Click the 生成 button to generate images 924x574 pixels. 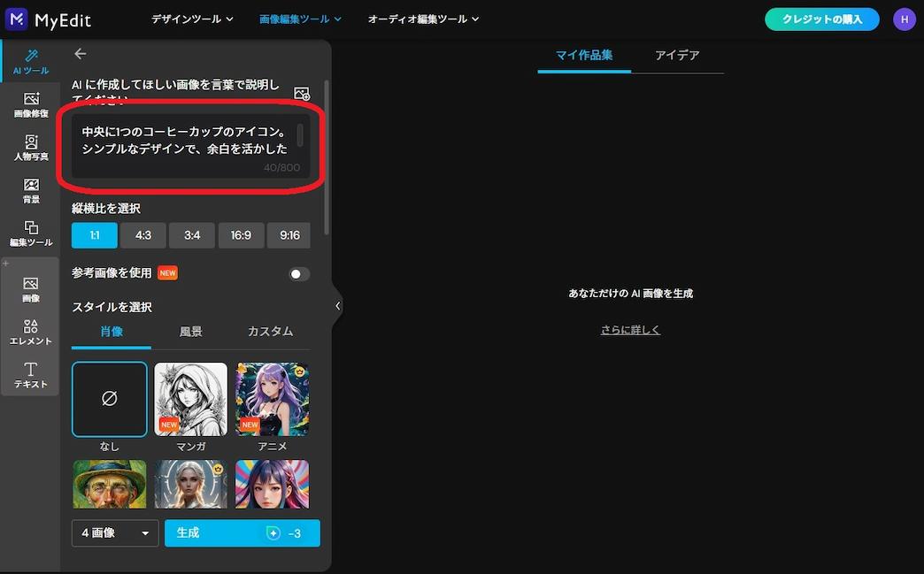[x=242, y=533]
